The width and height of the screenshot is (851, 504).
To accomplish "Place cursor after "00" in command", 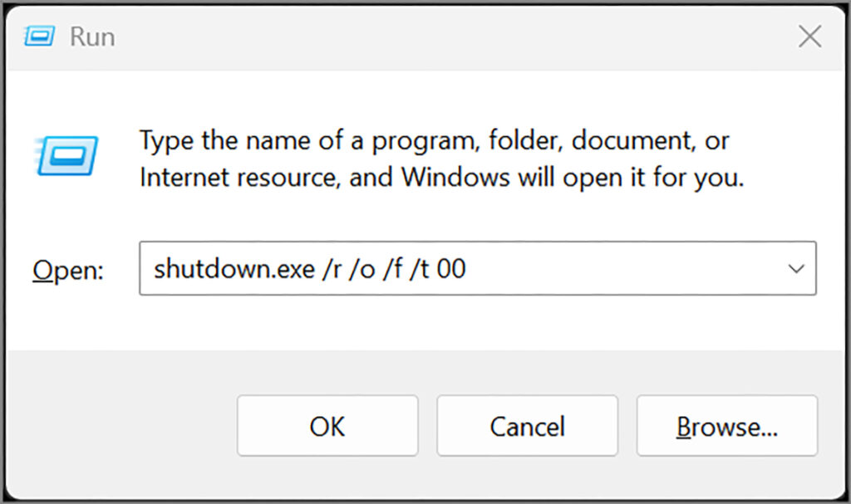I will pyautogui.click(x=467, y=268).
